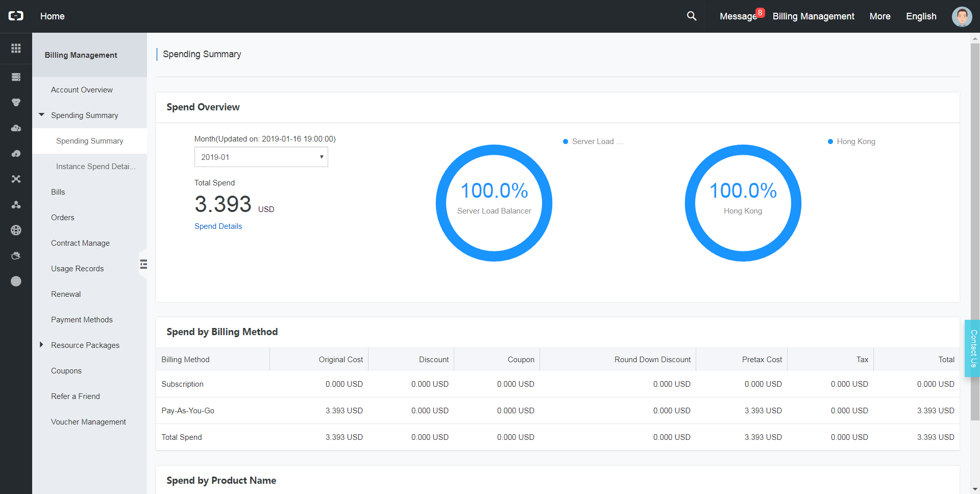
Task: Click the Pay-As-You-Go row label
Action: (188, 411)
